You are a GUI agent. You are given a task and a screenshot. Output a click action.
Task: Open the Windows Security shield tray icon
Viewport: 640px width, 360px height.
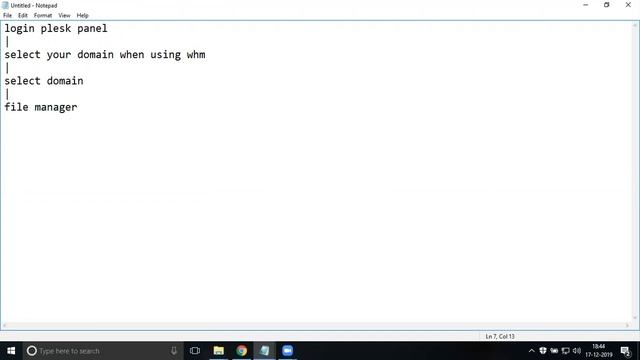point(543,351)
